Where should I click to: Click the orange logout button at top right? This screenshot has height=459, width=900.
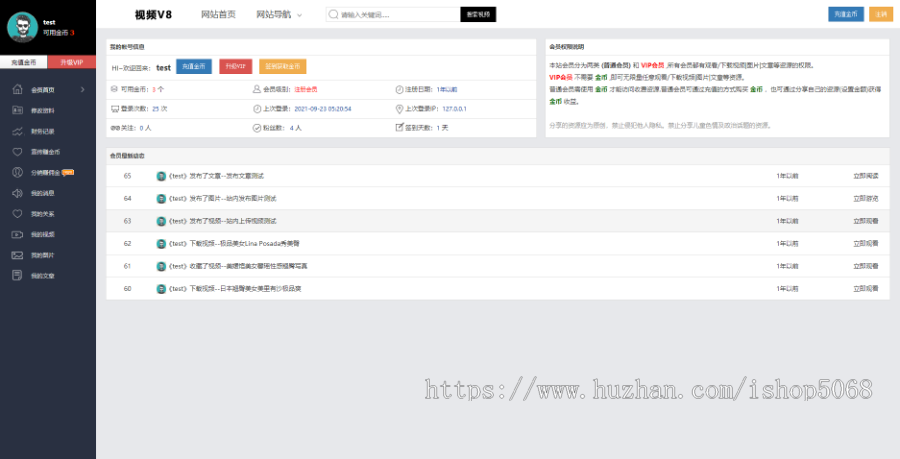[x=881, y=14]
